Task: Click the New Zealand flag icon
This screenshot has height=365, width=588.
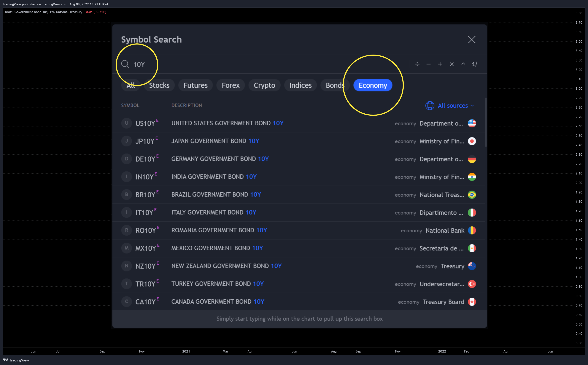Action: coord(472,266)
